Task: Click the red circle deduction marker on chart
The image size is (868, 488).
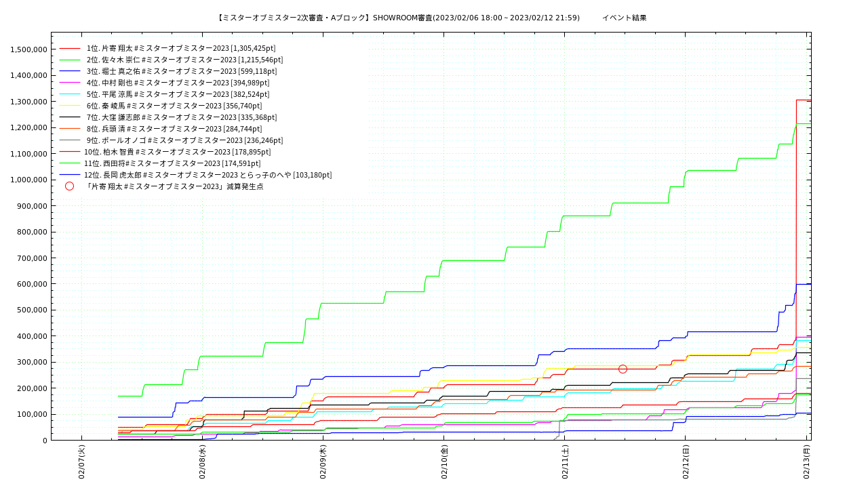Action: click(623, 369)
